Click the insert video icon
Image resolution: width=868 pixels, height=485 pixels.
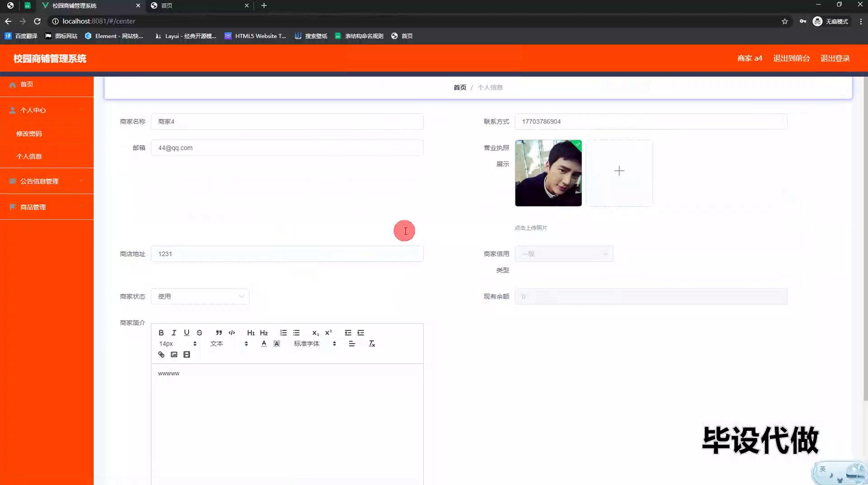[x=187, y=355]
